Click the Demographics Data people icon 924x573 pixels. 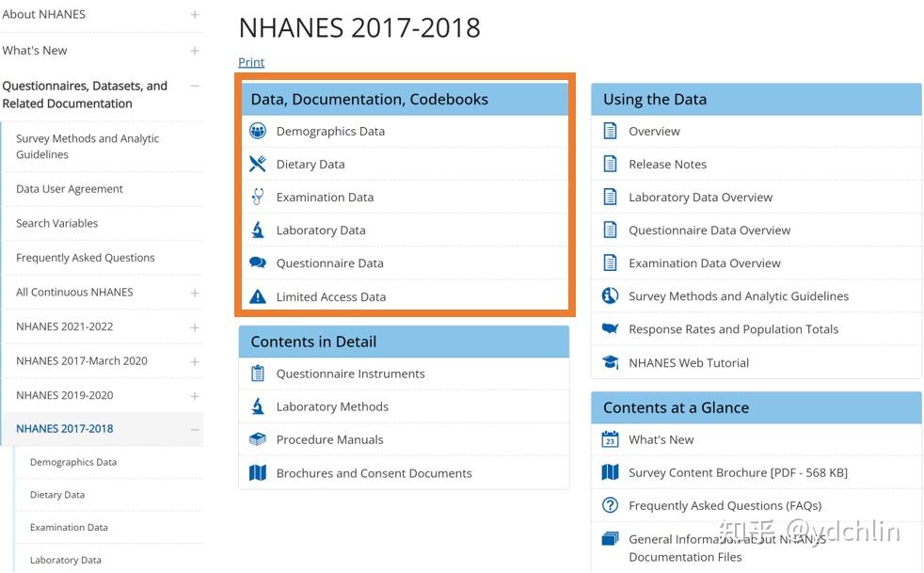pos(257,131)
